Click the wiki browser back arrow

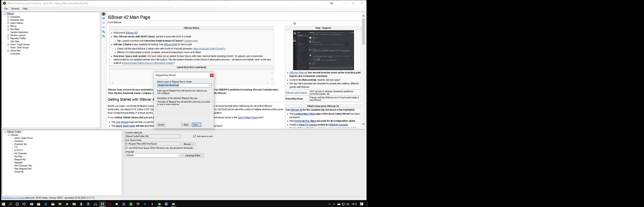[103, 23]
